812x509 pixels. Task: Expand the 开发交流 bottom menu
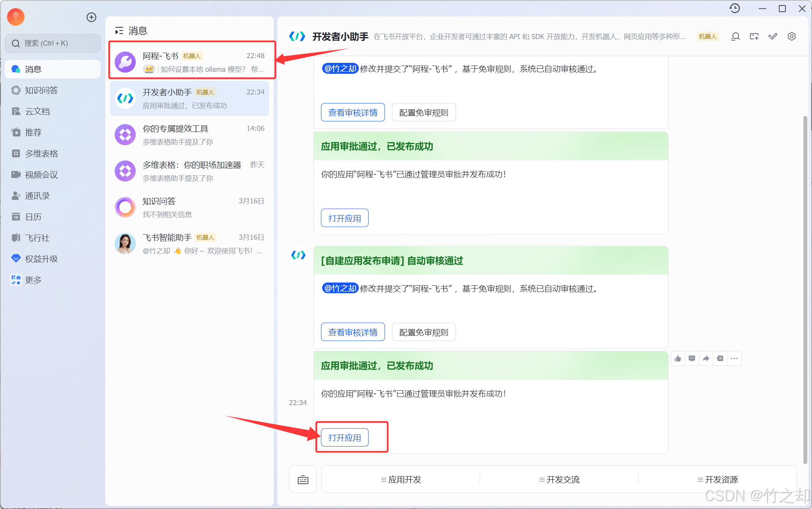(559, 480)
